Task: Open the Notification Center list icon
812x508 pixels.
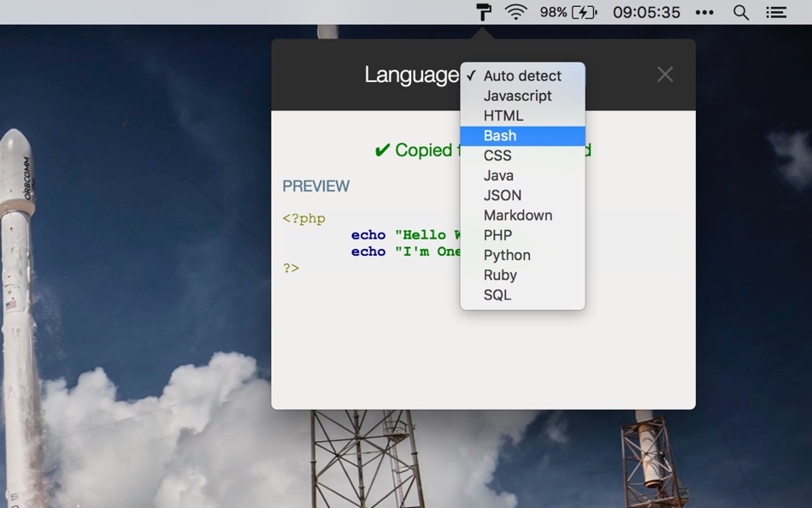Action: [776, 13]
